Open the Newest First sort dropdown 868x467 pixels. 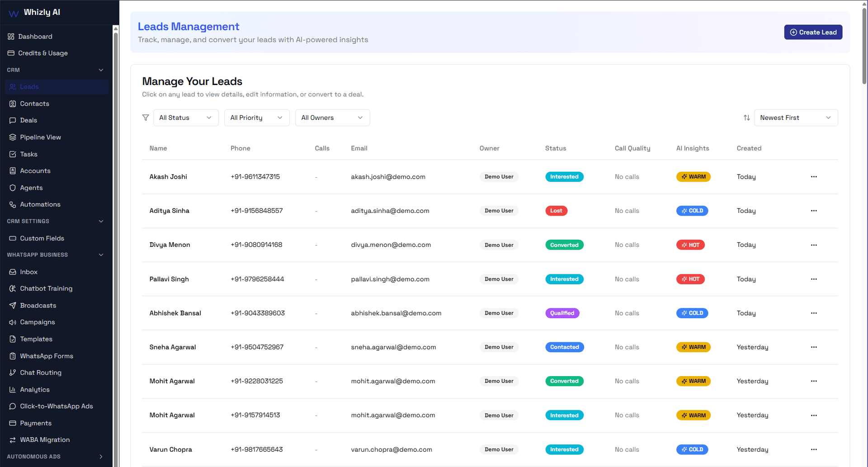pyautogui.click(x=795, y=118)
